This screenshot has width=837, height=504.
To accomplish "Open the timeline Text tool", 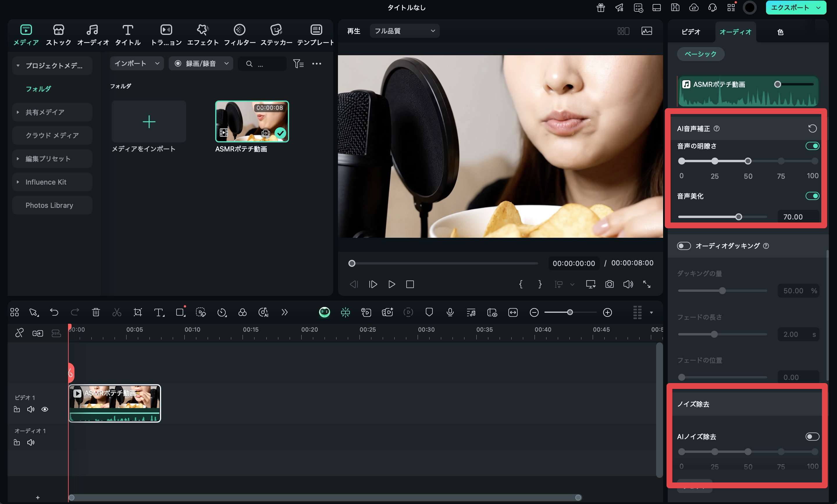I will click(x=159, y=312).
